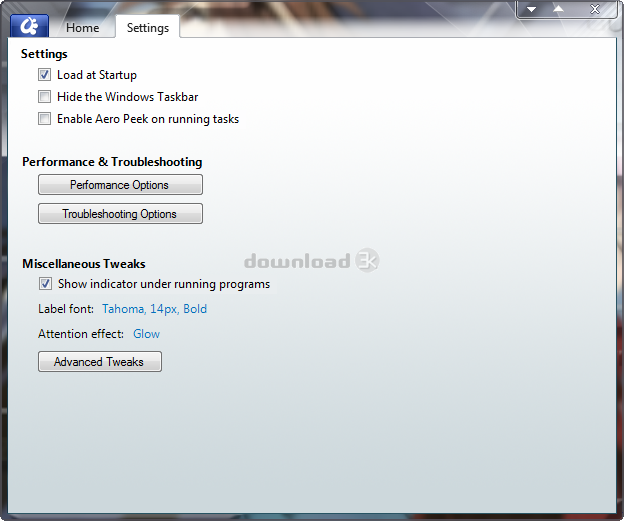Screen dimensions: 624x521
Task: Open Advanced Tweaks
Action: [x=100, y=361]
